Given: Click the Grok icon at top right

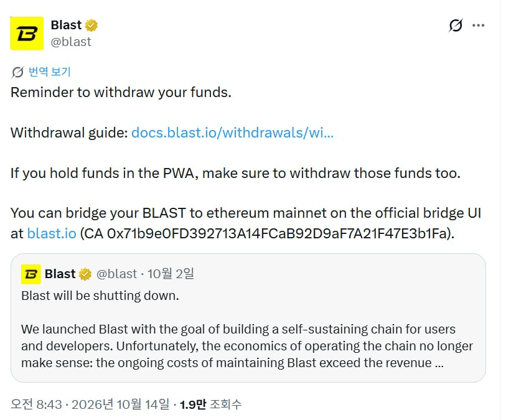Looking at the screenshot, I should [456, 26].
